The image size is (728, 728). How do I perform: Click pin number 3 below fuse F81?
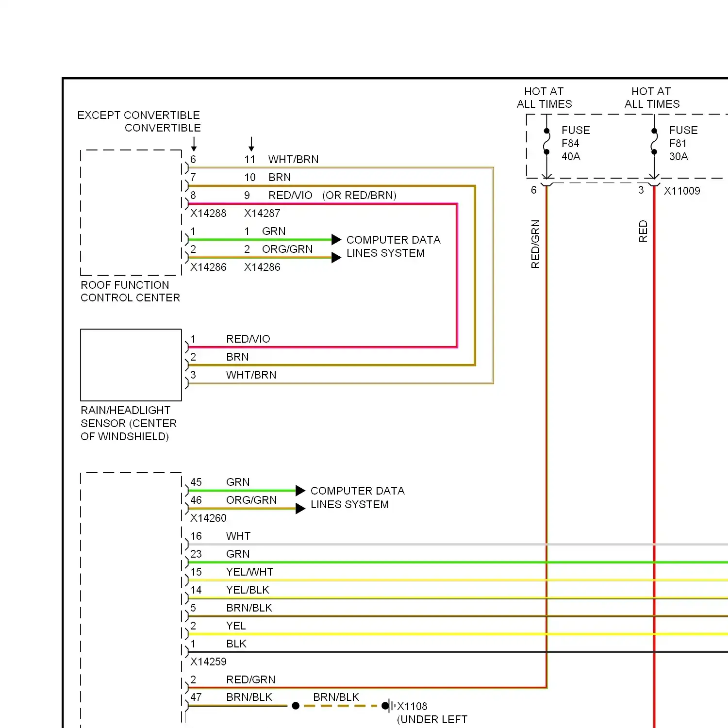pos(641,190)
